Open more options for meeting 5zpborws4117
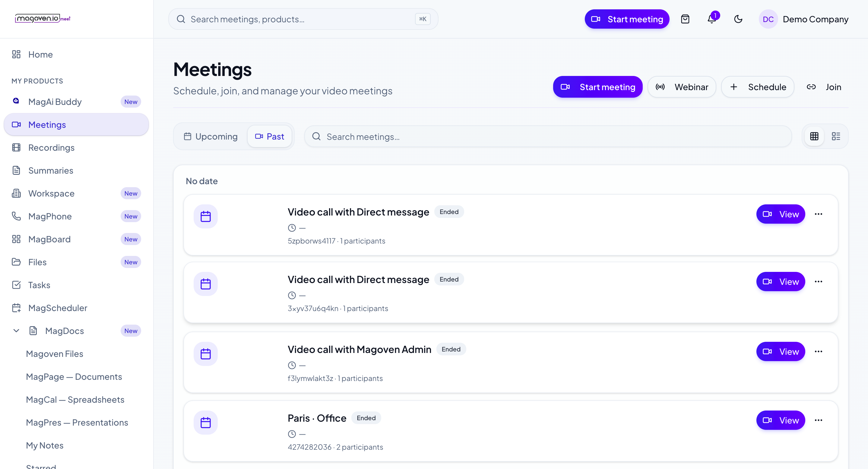The height and width of the screenshot is (469, 868). coord(819,214)
